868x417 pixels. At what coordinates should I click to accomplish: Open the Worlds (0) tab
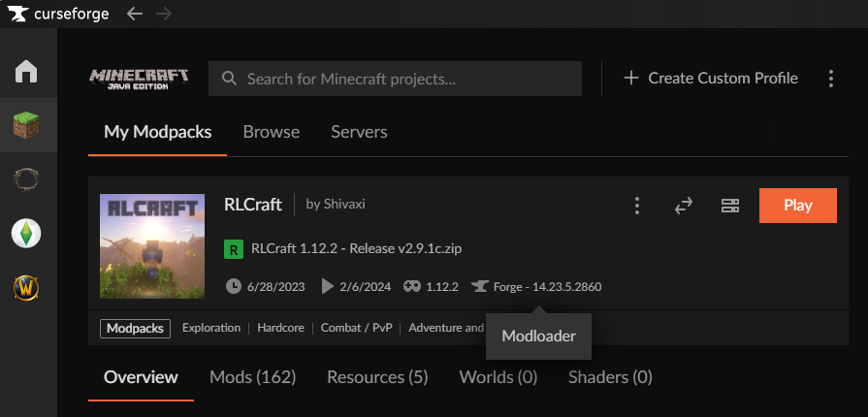[x=498, y=377]
